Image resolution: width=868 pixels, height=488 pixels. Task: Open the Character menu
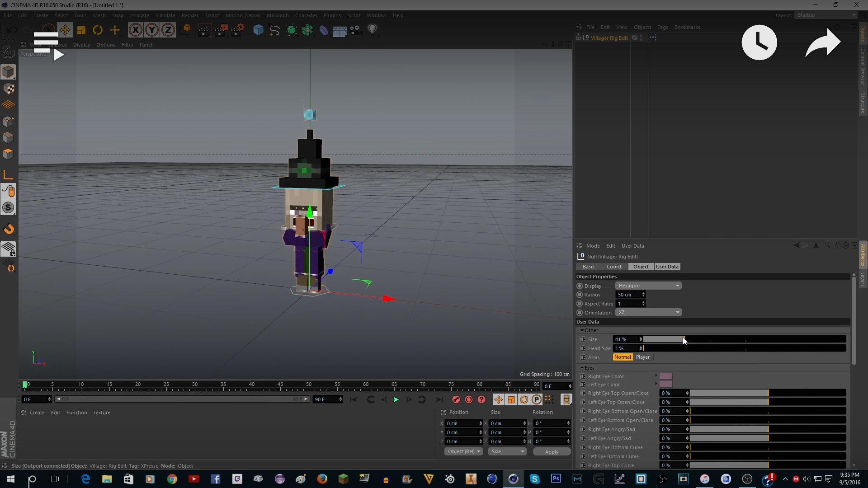tap(306, 15)
